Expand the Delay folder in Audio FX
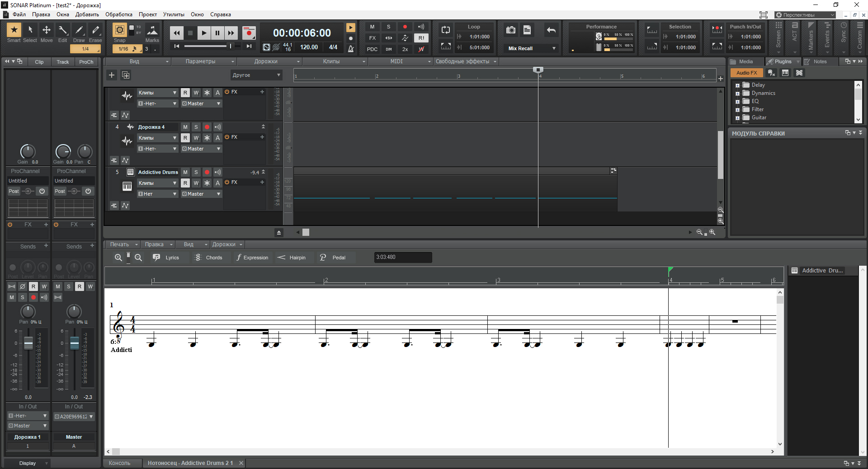This screenshot has height=469, width=868. [x=738, y=85]
